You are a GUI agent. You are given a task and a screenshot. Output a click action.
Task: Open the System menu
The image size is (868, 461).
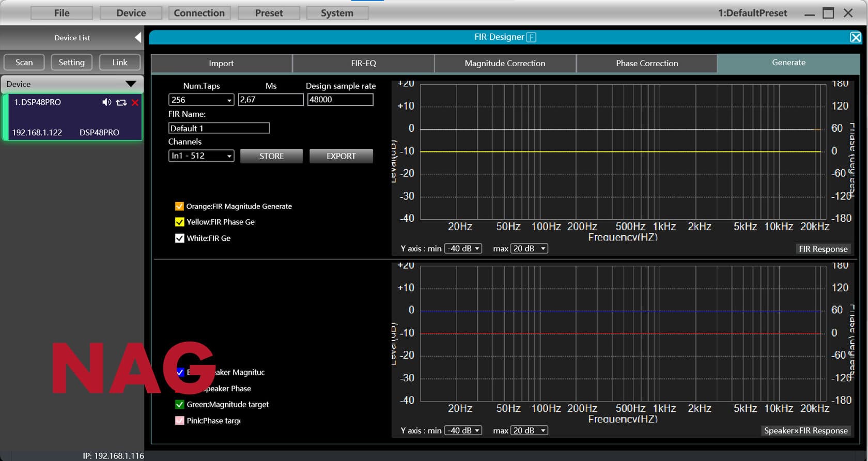click(337, 13)
